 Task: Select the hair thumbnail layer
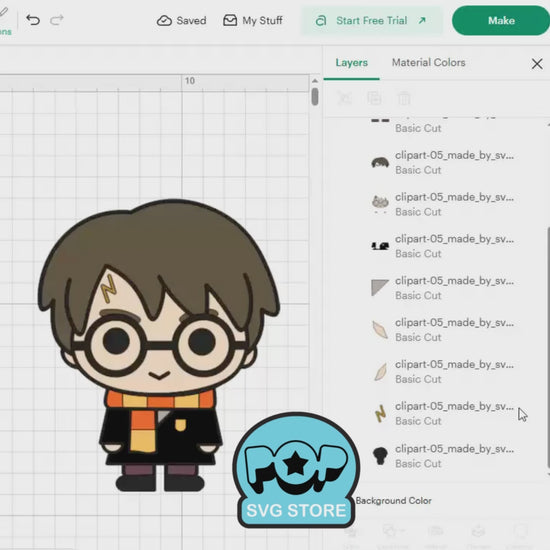[x=443, y=163]
